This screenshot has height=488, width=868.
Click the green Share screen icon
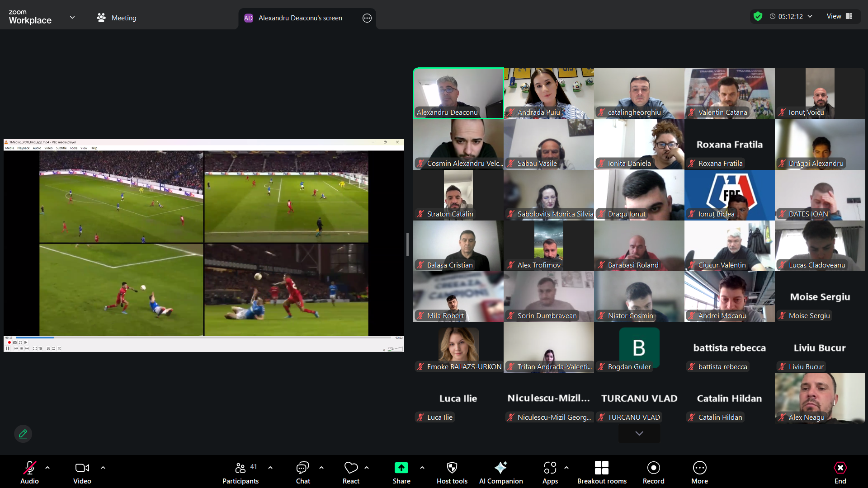tap(401, 468)
